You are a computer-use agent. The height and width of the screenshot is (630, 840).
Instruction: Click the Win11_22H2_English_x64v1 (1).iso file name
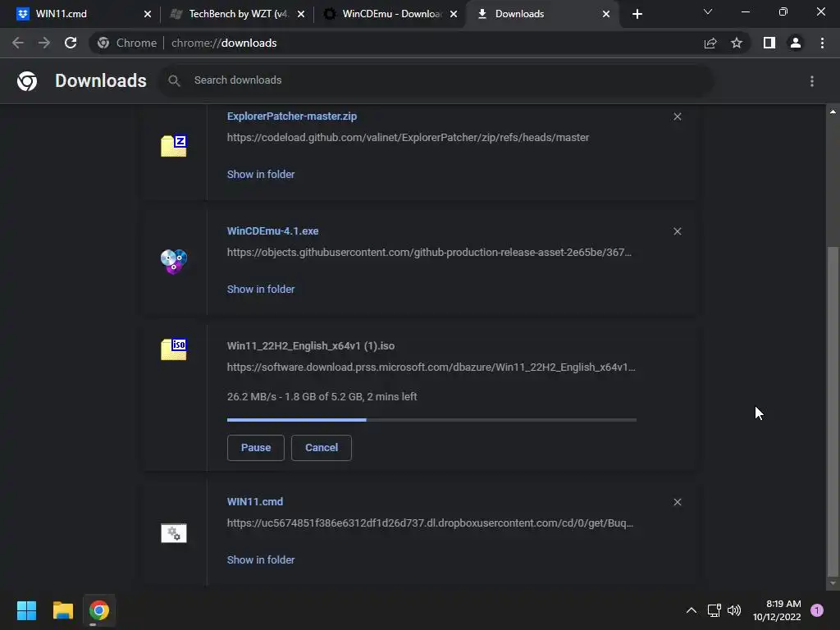click(311, 346)
